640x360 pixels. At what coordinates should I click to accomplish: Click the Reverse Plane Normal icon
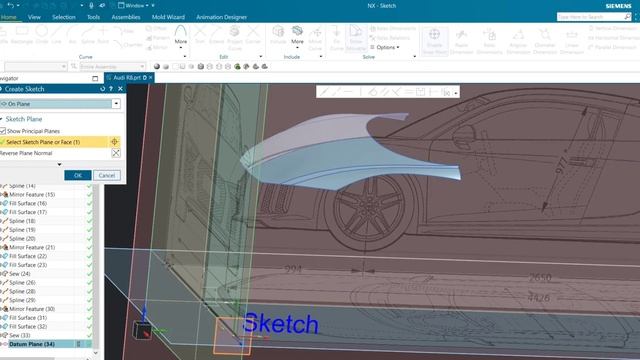coord(116,153)
